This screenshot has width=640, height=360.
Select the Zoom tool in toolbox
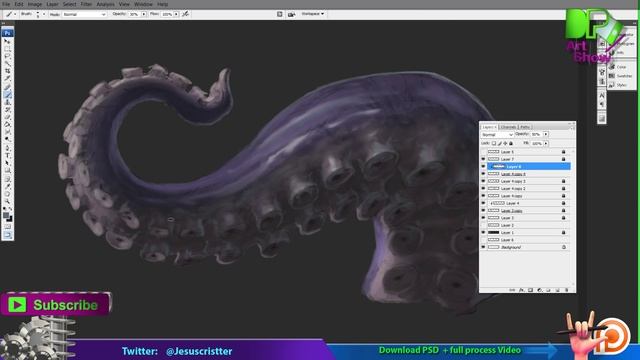pos(7,201)
